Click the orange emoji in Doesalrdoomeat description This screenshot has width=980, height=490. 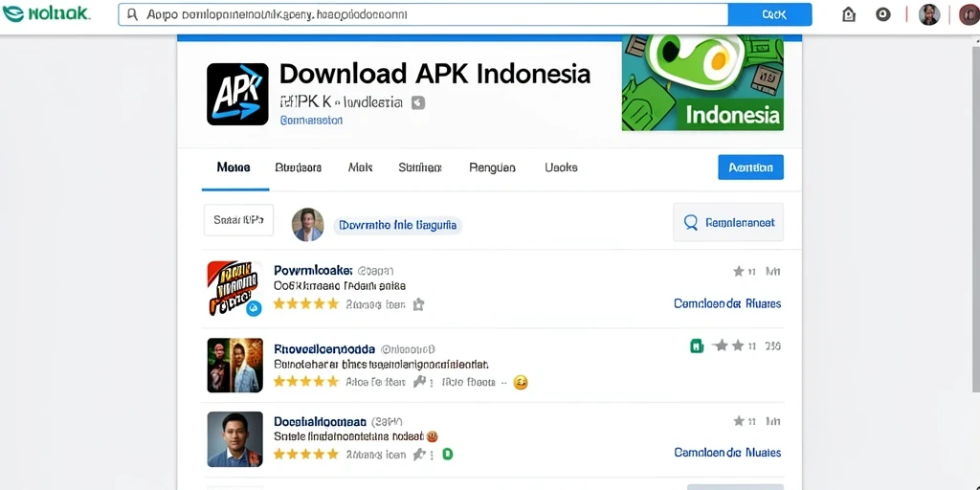pyautogui.click(x=432, y=436)
